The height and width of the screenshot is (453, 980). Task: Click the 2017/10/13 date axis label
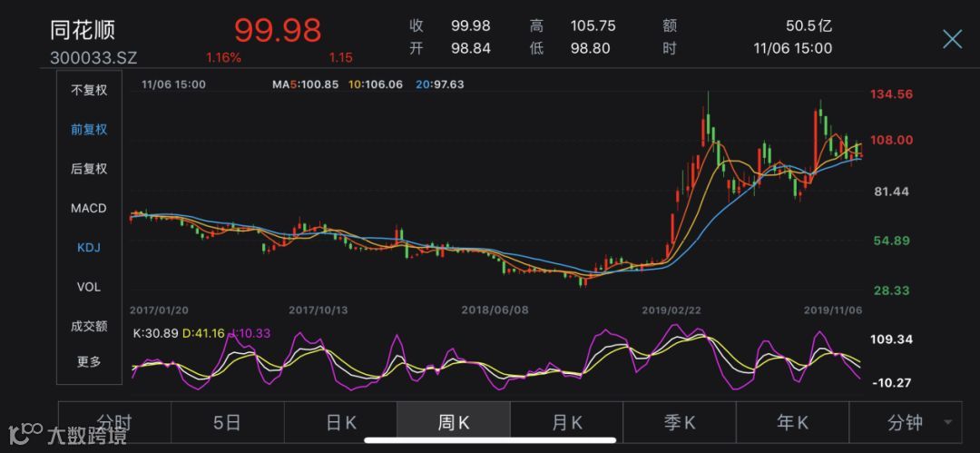click(x=318, y=310)
